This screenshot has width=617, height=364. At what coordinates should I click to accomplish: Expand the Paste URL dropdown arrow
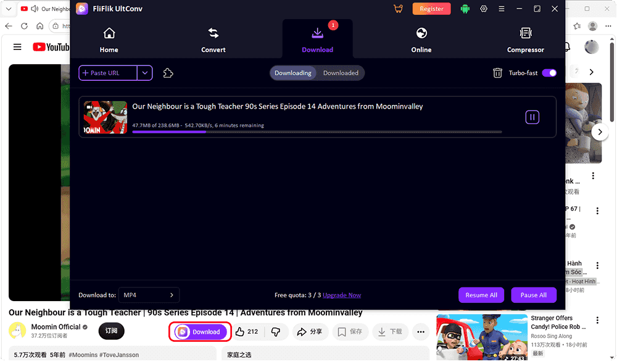click(x=145, y=73)
